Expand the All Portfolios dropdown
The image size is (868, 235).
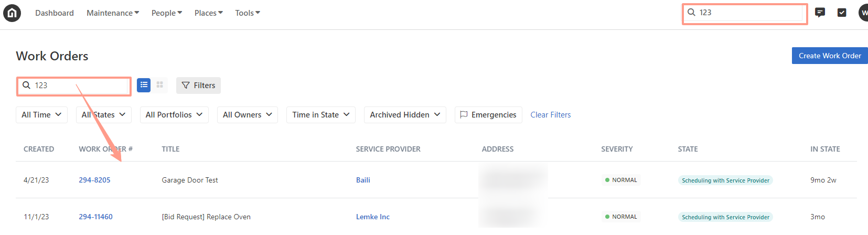click(x=174, y=115)
